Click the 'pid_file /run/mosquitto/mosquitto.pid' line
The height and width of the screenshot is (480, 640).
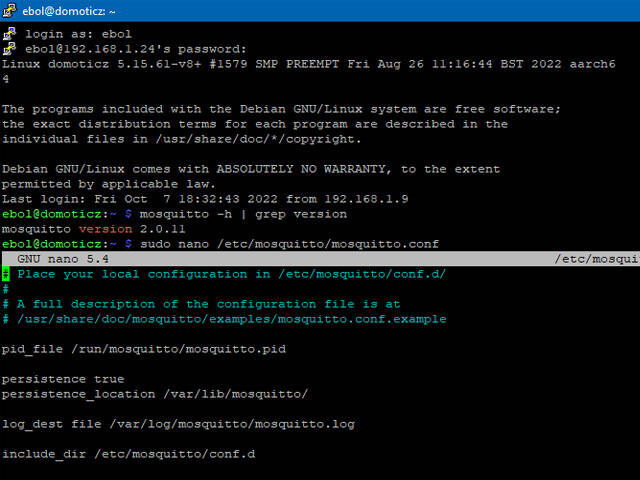pyautogui.click(x=144, y=349)
